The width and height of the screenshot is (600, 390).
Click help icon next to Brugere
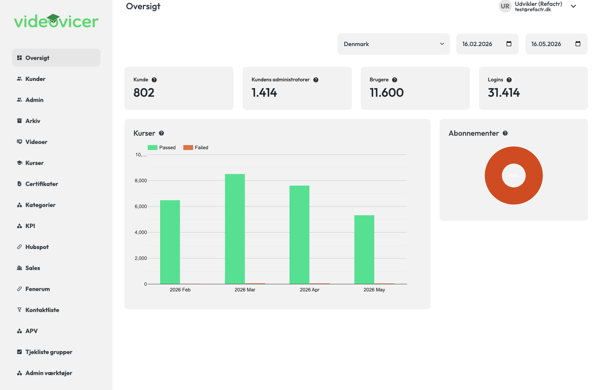point(395,80)
